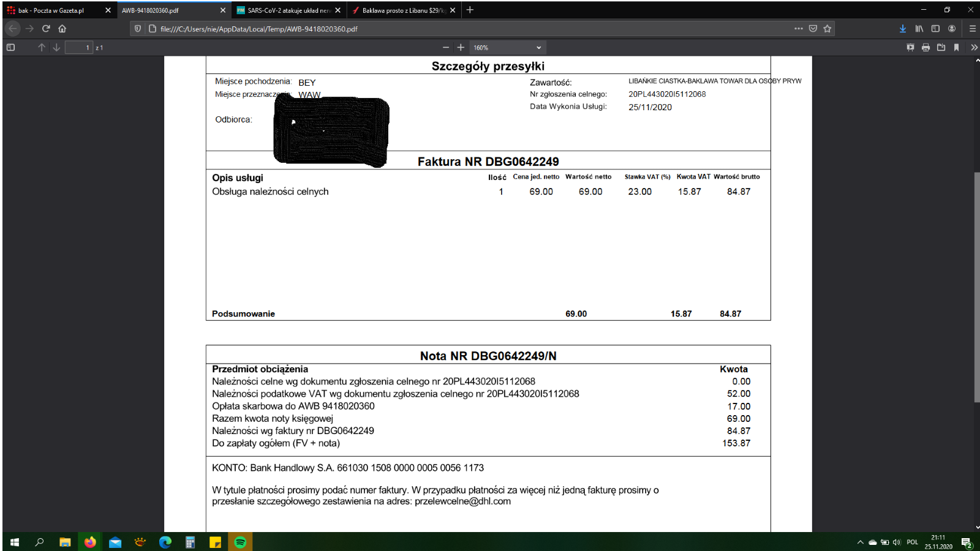The height and width of the screenshot is (551, 980).
Task: Open a new browser tab
Action: pos(470,10)
